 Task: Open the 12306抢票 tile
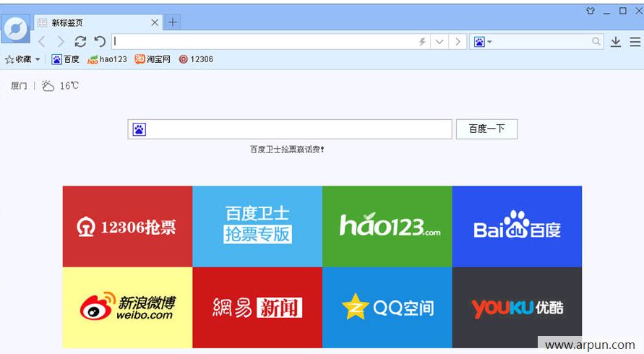point(127,226)
